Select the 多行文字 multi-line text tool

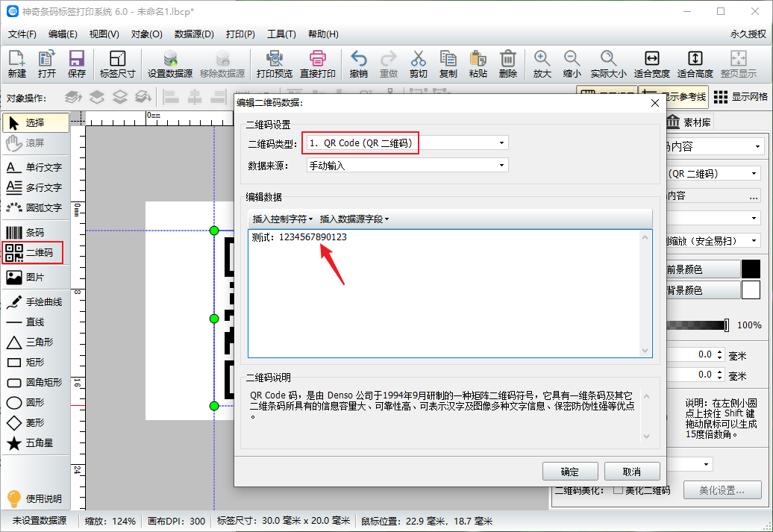36,188
